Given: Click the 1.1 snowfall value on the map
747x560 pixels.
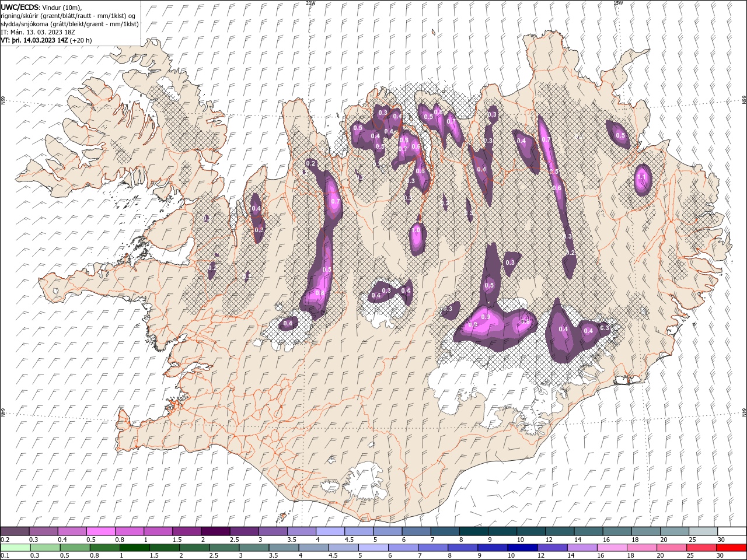Looking at the screenshot, I should click(642, 177).
